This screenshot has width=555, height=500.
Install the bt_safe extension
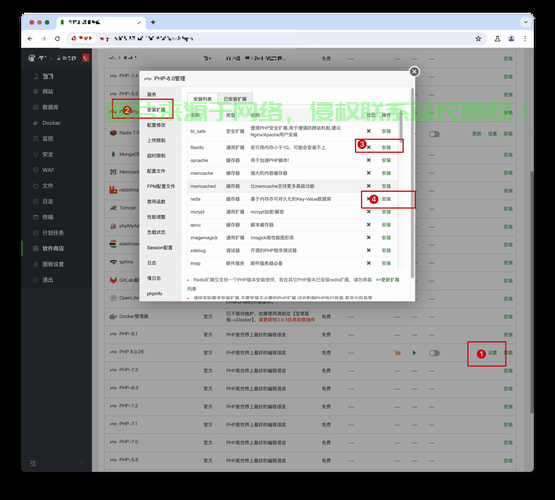pos(386,131)
